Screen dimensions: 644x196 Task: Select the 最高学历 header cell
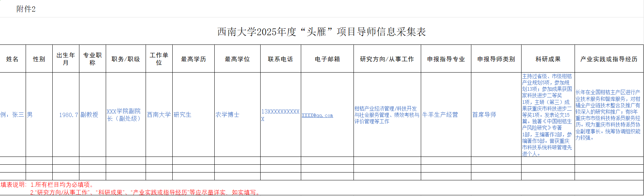pos(193,59)
